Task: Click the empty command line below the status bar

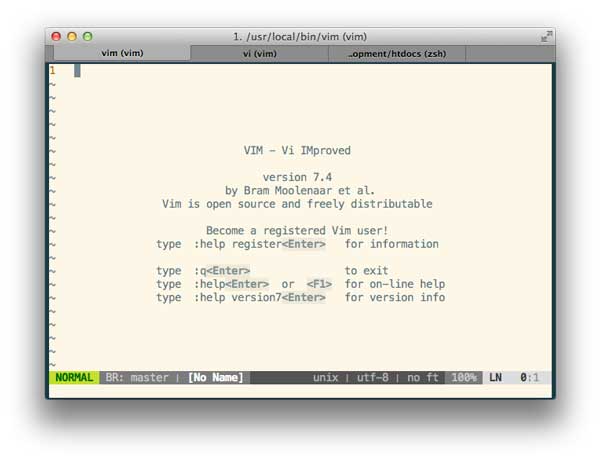Action: pyautogui.click(x=300, y=391)
